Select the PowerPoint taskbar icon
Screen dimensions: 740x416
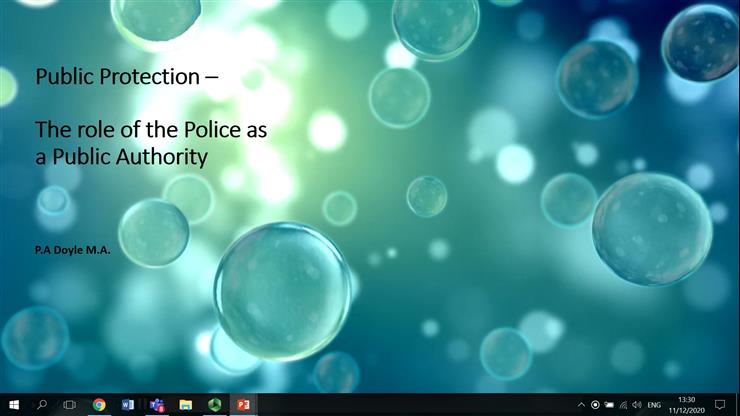(242, 405)
